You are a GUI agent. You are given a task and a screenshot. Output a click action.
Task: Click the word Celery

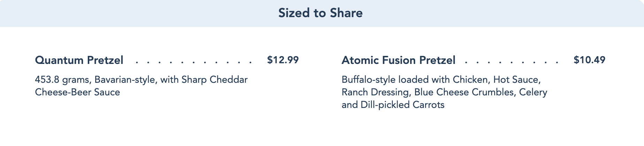point(533,93)
